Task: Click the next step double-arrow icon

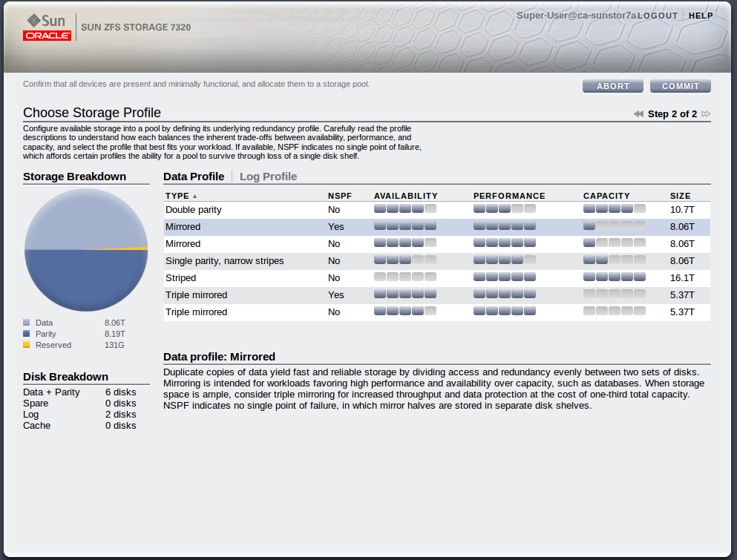Action: (x=706, y=114)
